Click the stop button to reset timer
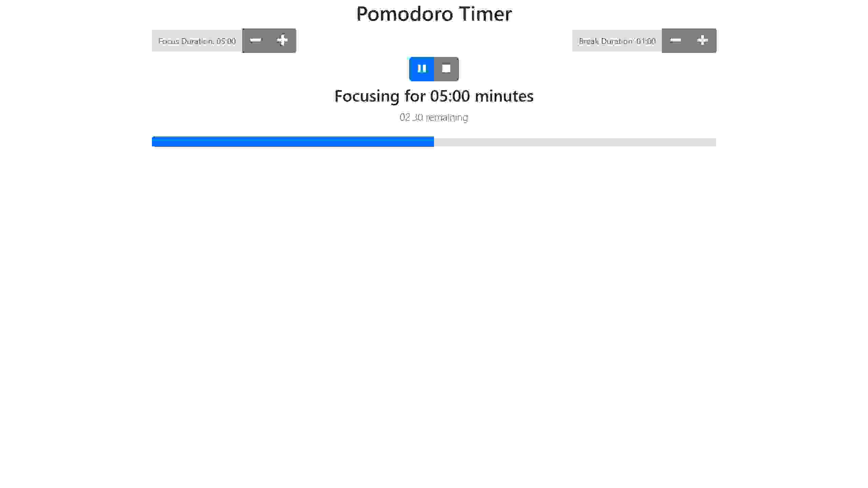 tap(446, 68)
